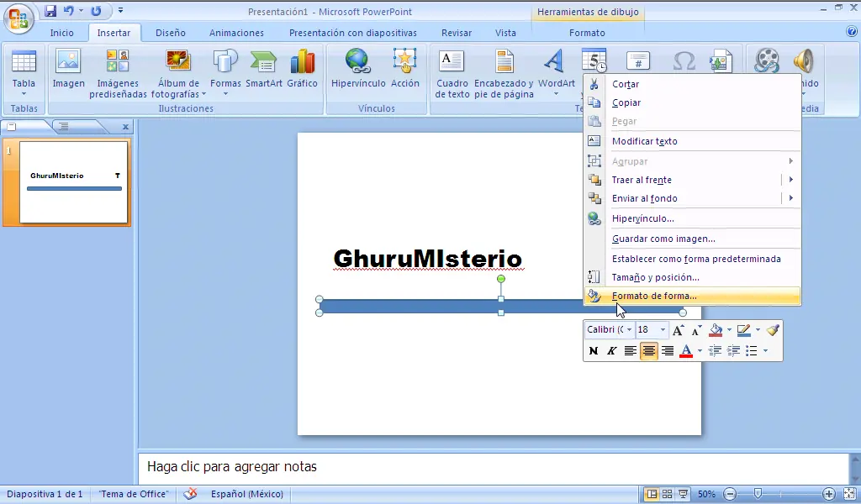Insert date and time icon
This screenshot has height=504, width=861.
594,60
